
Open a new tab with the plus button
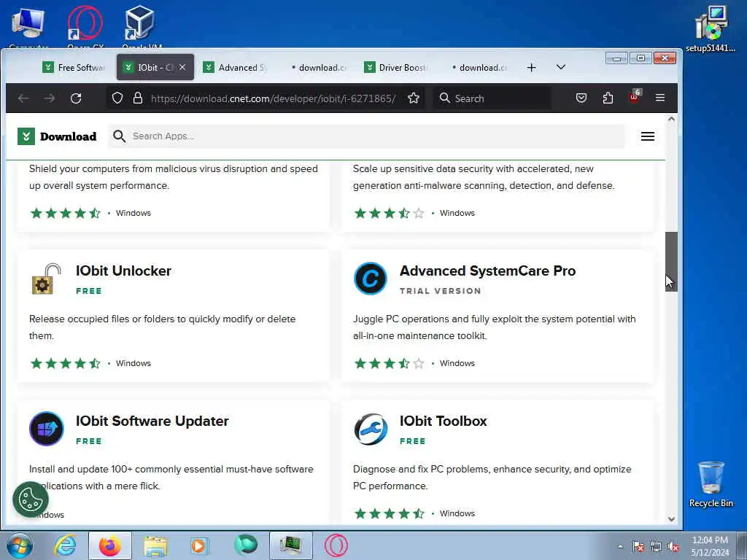[x=531, y=68]
